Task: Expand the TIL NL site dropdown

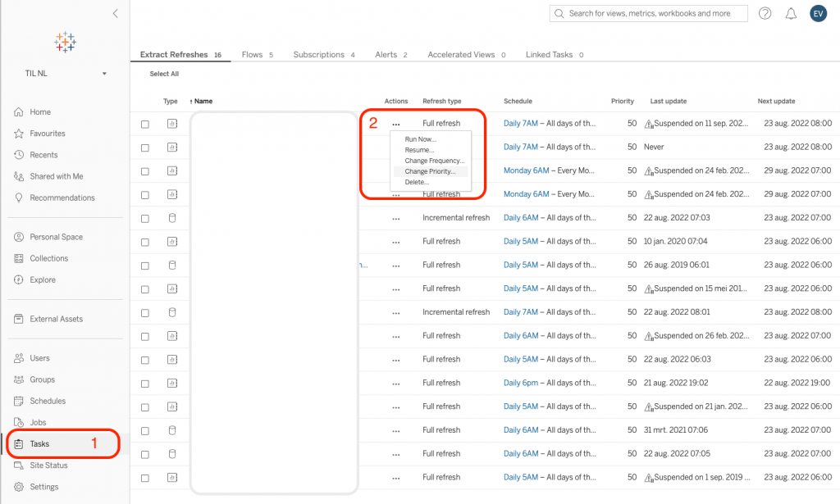Action: tap(104, 74)
